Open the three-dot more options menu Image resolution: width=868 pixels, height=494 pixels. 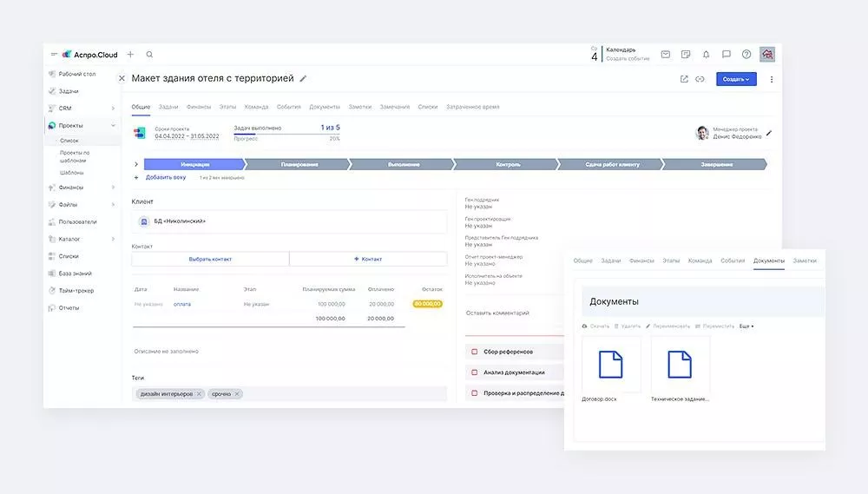[772, 79]
